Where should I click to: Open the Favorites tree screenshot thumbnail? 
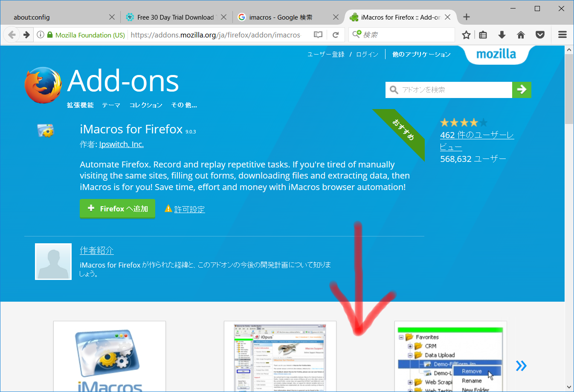click(x=451, y=356)
